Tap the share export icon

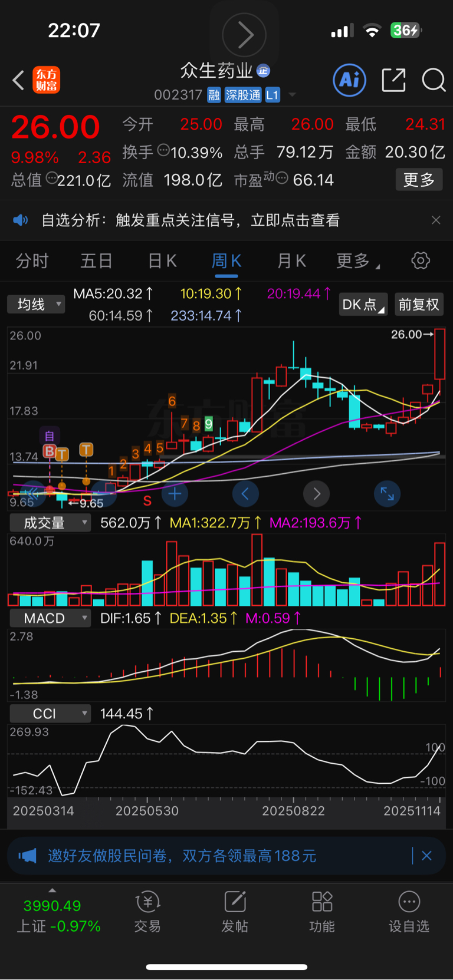pyautogui.click(x=393, y=80)
